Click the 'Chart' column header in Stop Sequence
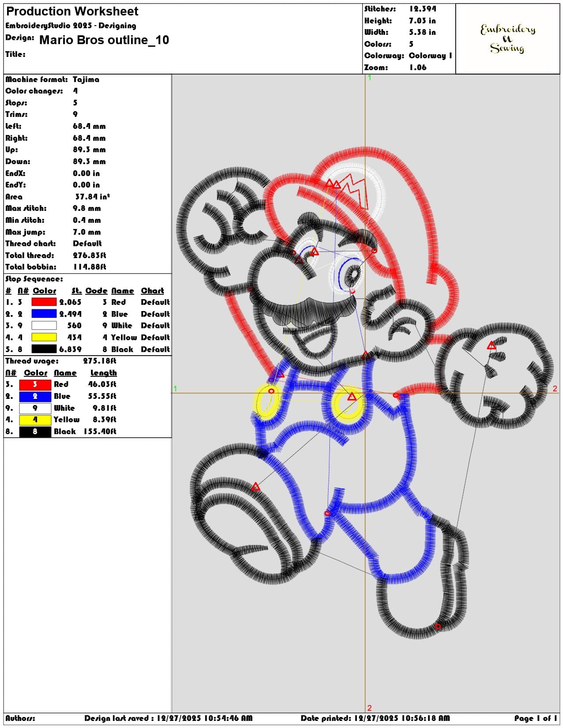The height and width of the screenshot is (728, 563). 152,291
